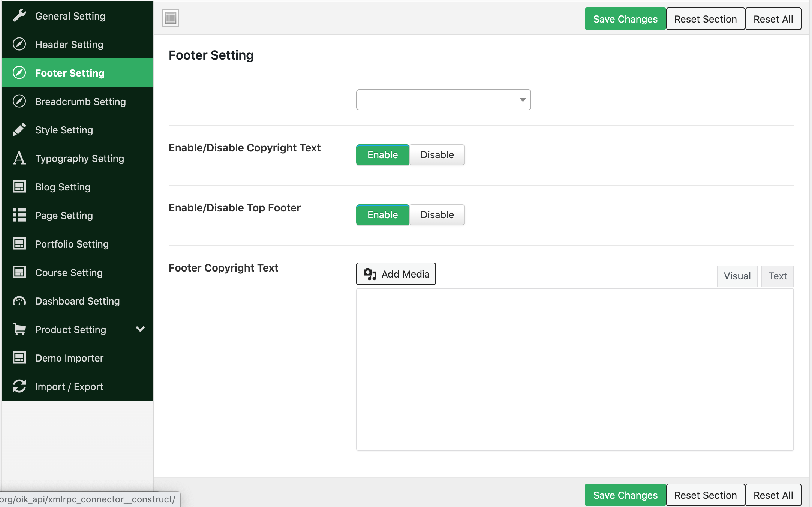812x507 pixels.
Task: Click the gauge icon beside Dashboard Setting
Action: [19, 301]
